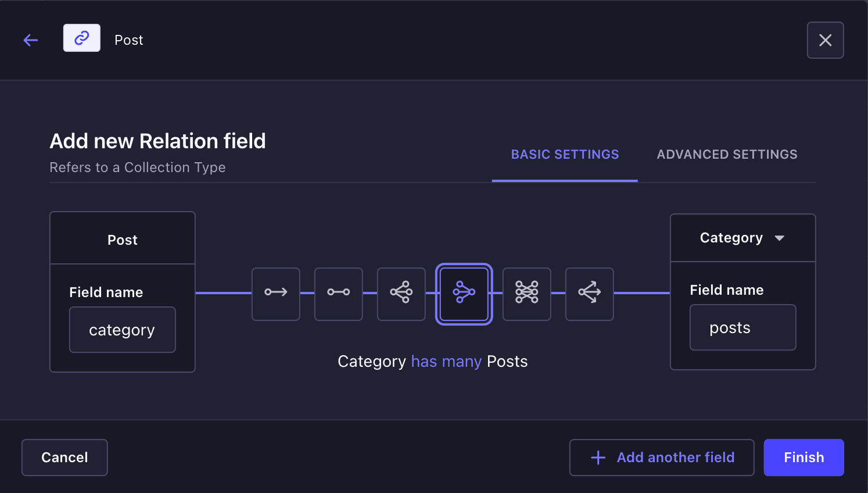Open the Advanced Settings tab

click(727, 155)
